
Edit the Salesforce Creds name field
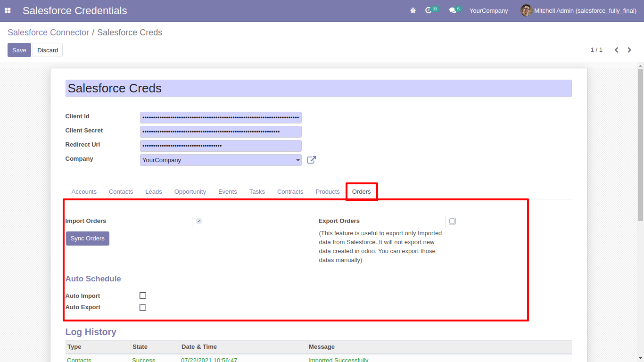[319, 89]
